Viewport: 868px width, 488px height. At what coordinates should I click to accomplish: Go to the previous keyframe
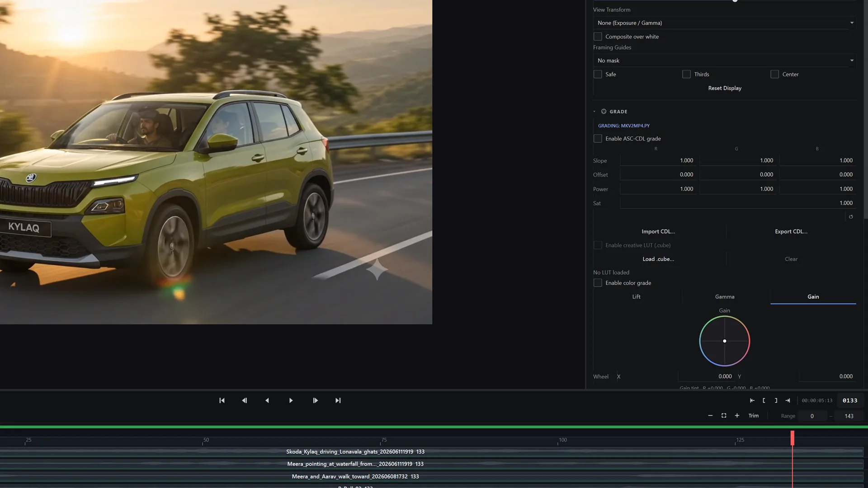point(245,400)
